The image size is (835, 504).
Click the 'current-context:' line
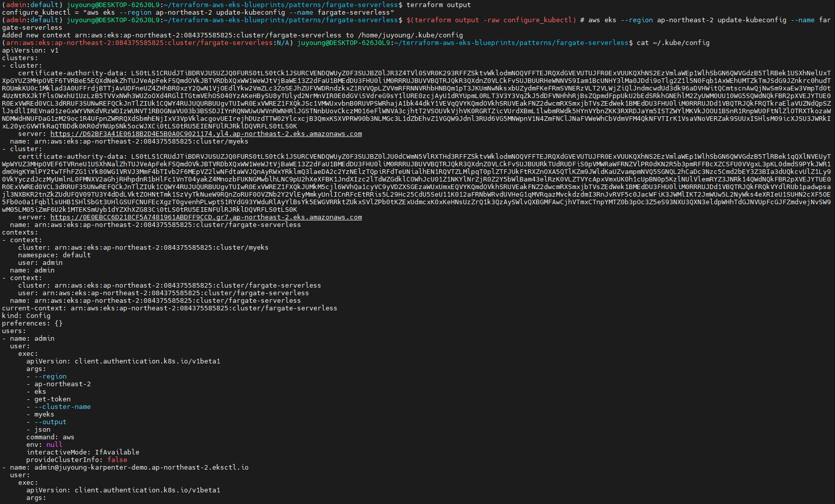click(169, 308)
